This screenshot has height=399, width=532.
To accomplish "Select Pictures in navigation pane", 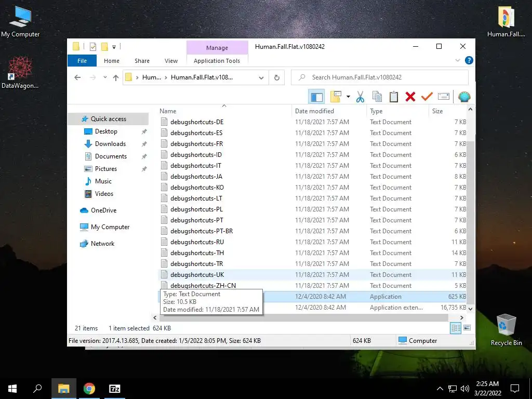I will click(105, 169).
